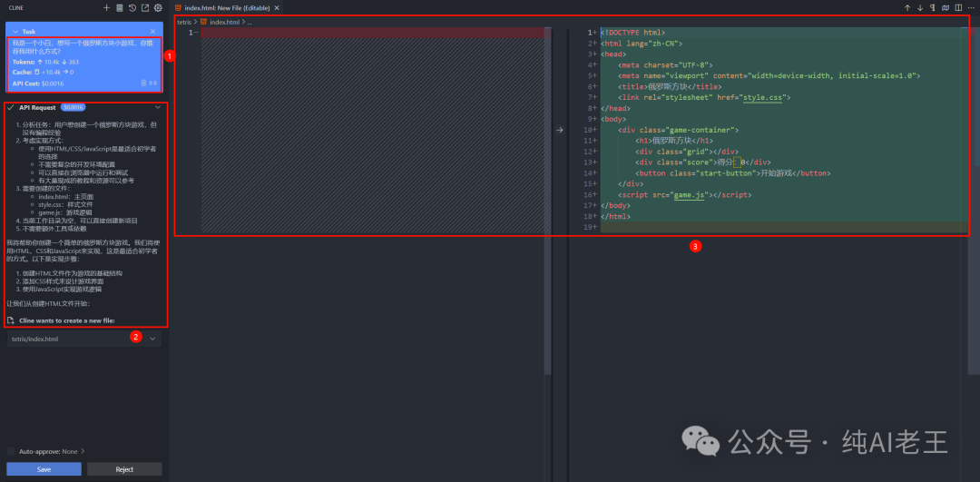
Task: Click the Save button
Action: tap(44, 469)
